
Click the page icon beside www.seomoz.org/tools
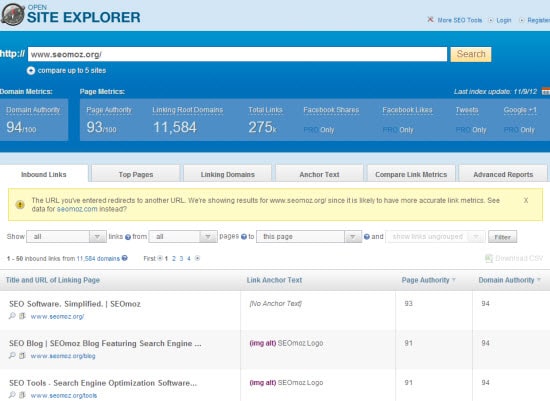22,395
